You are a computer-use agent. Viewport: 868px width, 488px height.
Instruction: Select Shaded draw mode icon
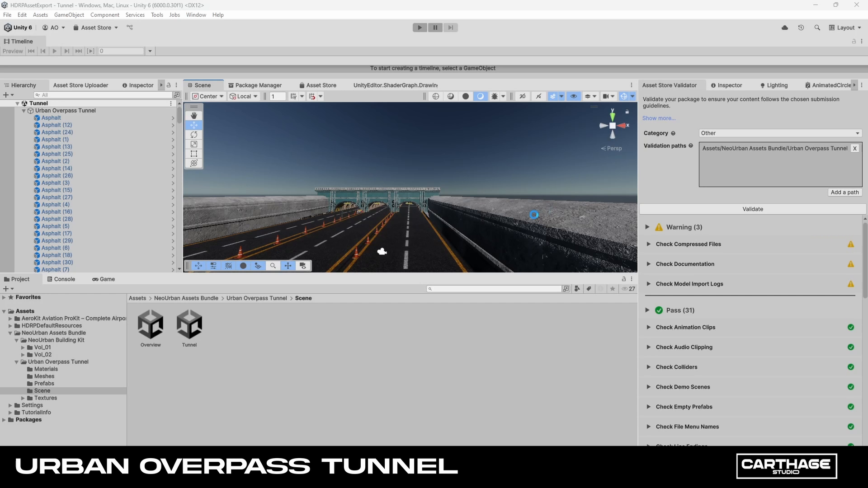[x=481, y=96]
